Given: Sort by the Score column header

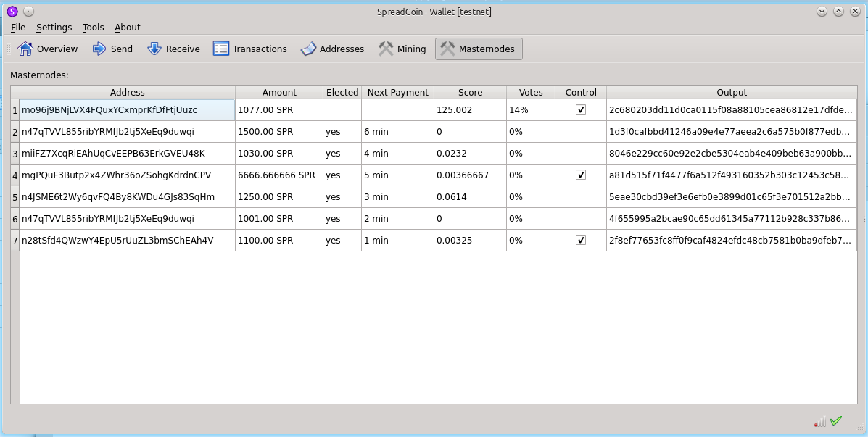Looking at the screenshot, I should click(470, 92).
